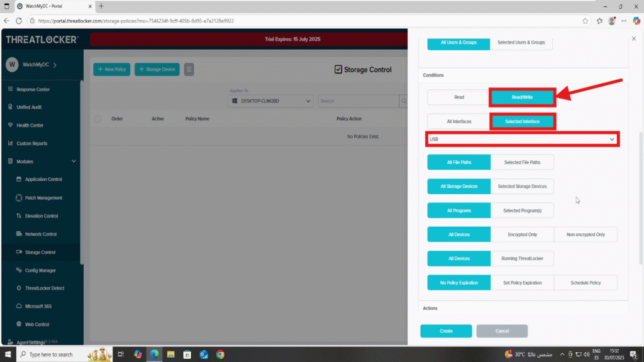Screen dimensions: 644x362
Task: Choose Selected Storage Devices option
Action: click(522, 186)
